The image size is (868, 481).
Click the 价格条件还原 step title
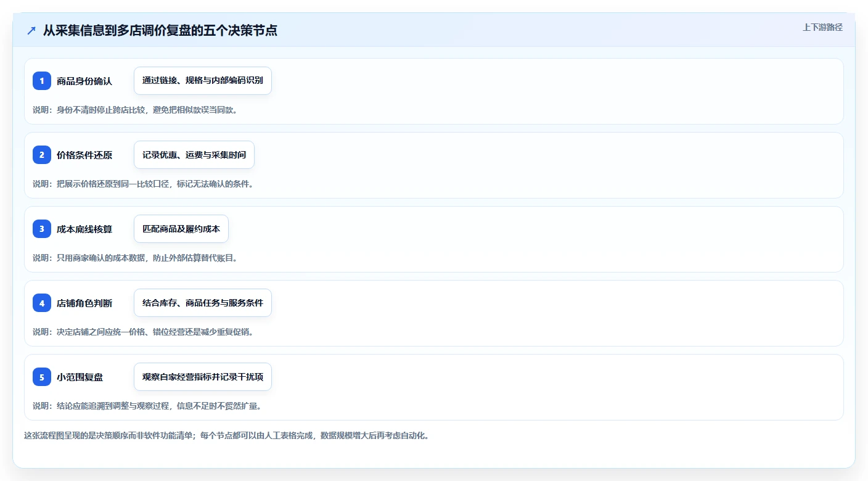pos(84,155)
